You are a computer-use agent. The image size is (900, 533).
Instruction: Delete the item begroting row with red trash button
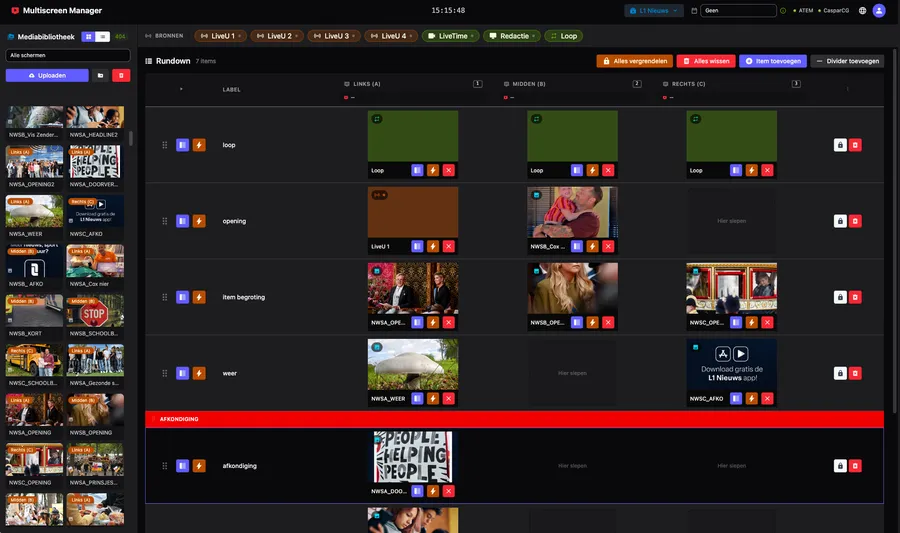click(x=855, y=297)
